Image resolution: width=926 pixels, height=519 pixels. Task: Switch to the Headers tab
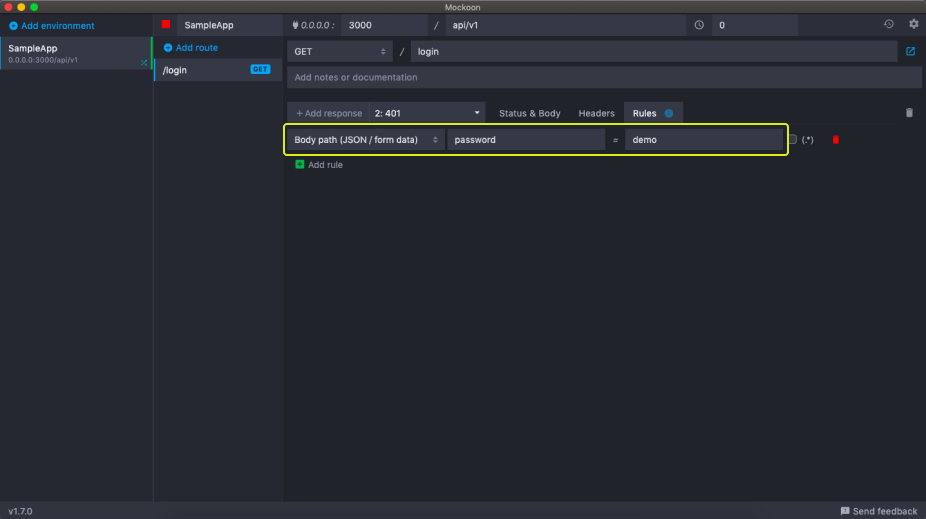596,113
